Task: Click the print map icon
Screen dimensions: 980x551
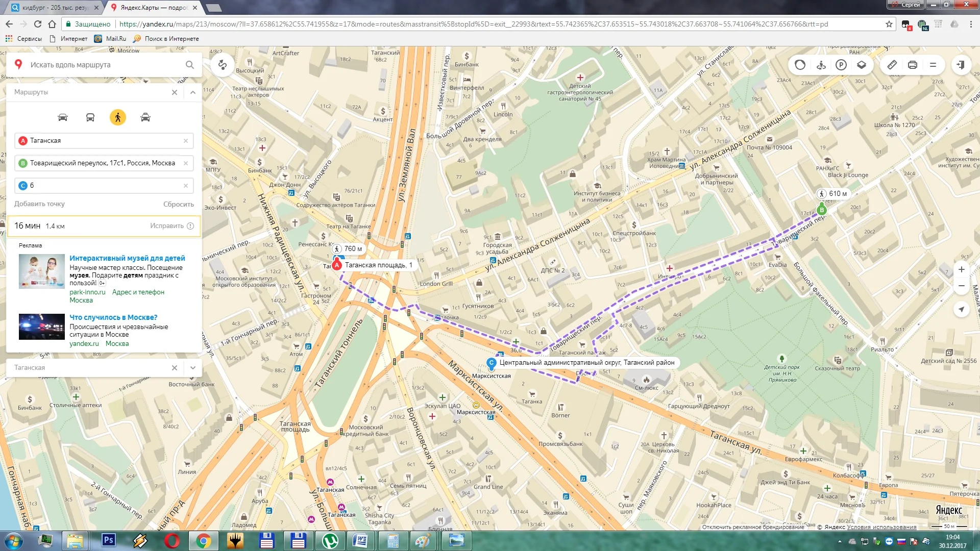Action: click(x=913, y=65)
